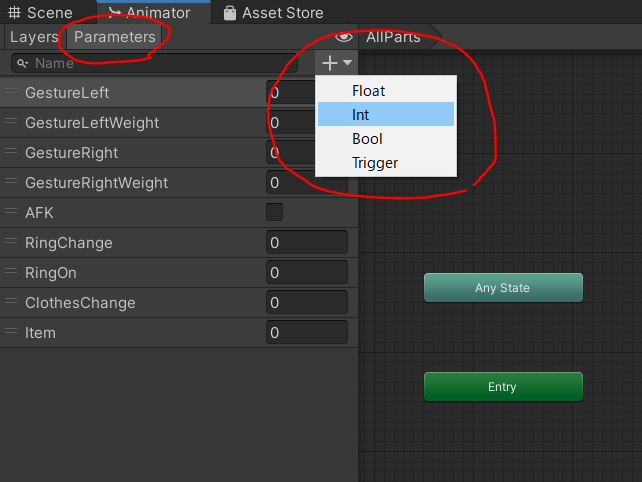Select the GestureRightWeight parameter
This screenshot has height=482, width=642.
pyautogui.click(x=97, y=183)
